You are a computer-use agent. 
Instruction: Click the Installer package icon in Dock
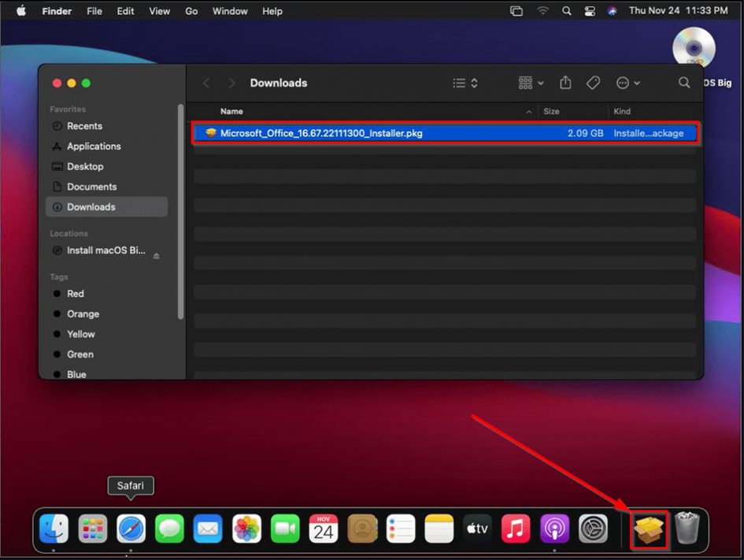point(649,529)
